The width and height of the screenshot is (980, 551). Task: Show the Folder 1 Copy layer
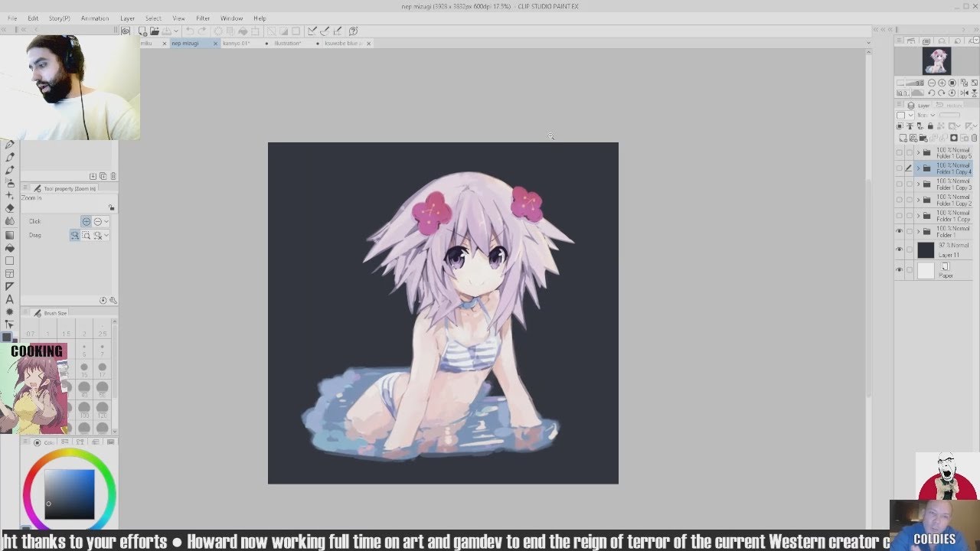(899, 216)
